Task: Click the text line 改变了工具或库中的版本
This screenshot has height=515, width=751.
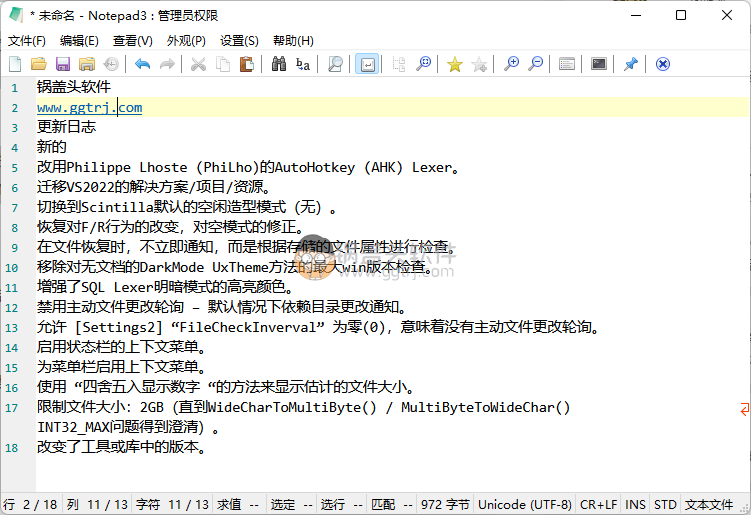Action: click(x=122, y=446)
